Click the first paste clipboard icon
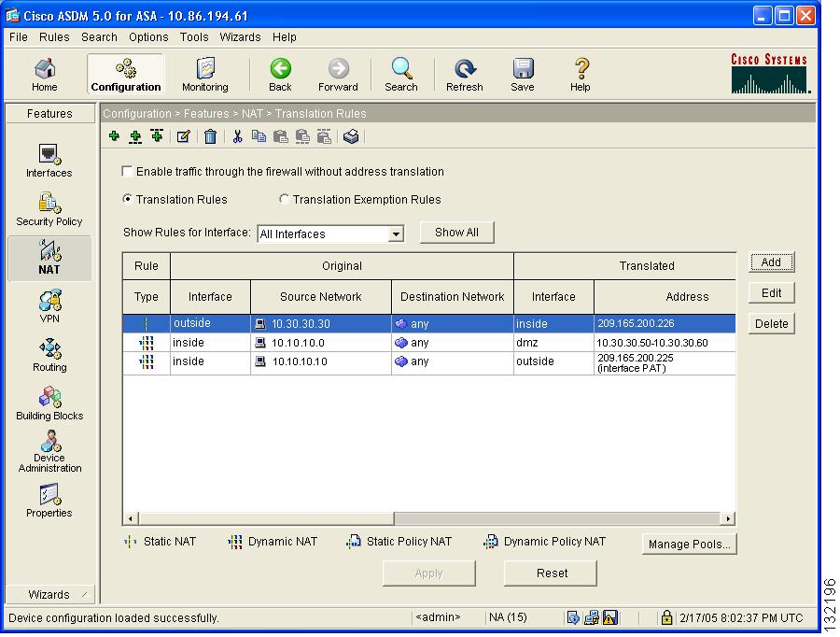The image size is (840, 637). [x=281, y=136]
